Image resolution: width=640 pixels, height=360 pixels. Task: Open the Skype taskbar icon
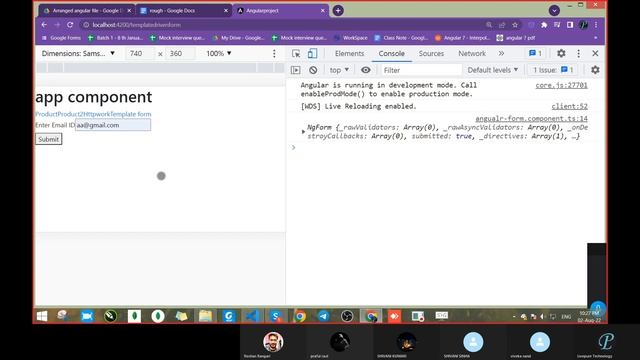coord(276,316)
